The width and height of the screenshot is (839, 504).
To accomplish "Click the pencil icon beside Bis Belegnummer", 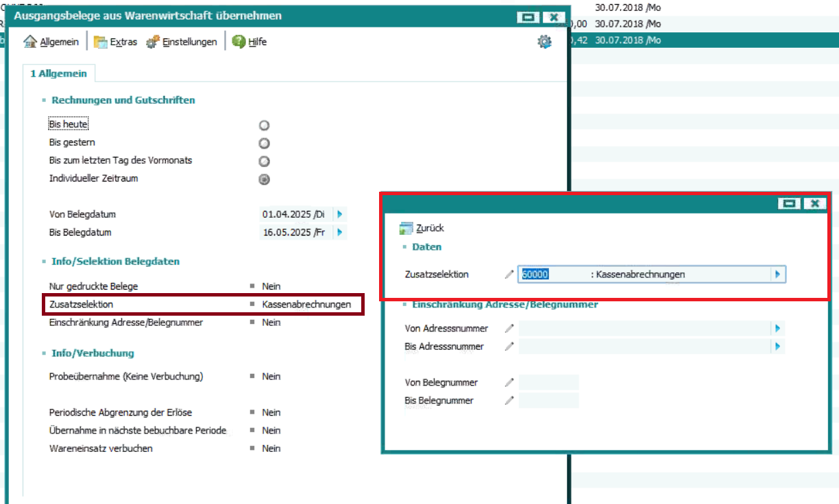I will point(509,401).
